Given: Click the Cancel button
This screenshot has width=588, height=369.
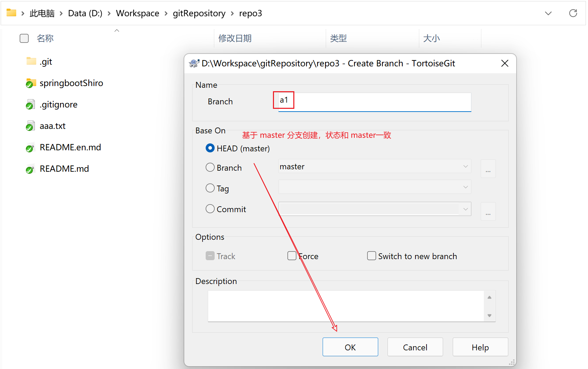Looking at the screenshot, I should coord(415,347).
